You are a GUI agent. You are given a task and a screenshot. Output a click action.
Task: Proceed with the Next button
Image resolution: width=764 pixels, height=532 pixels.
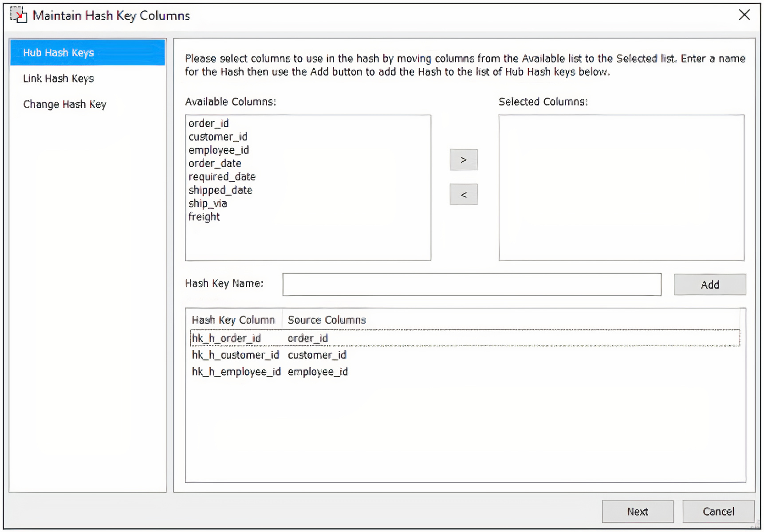[x=638, y=512]
